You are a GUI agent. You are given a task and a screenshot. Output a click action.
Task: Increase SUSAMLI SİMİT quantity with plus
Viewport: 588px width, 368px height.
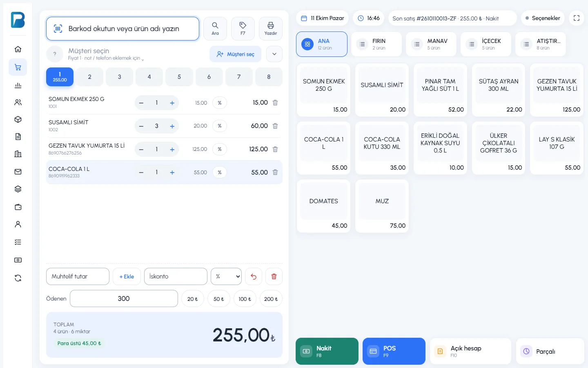tap(172, 126)
